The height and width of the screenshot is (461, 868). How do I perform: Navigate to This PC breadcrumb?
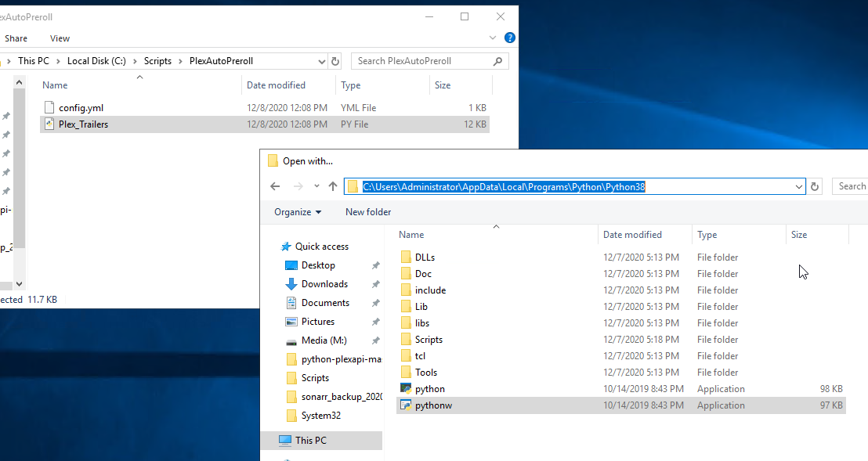(33, 61)
